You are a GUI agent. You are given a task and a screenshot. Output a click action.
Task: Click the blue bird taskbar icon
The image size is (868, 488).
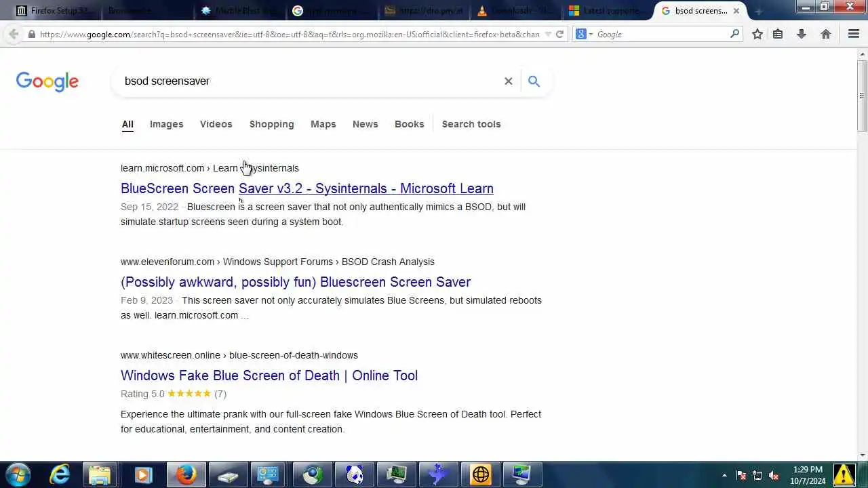pyautogui.click(x=438, y=474)
